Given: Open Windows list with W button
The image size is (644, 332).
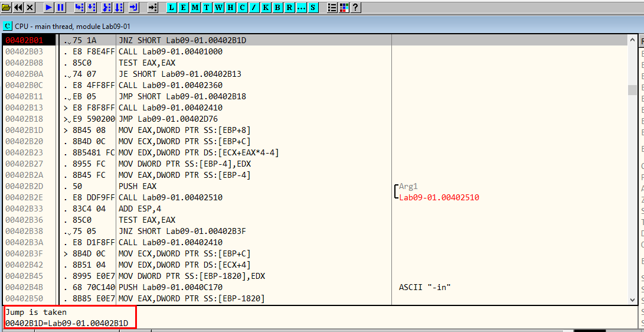Looking at the screenshot, I should pos(218,7).
